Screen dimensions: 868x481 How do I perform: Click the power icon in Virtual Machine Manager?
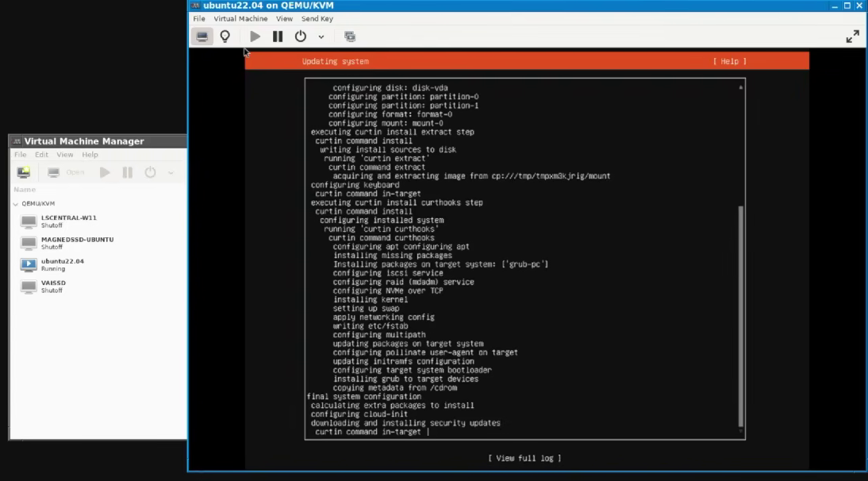(150, 172)
